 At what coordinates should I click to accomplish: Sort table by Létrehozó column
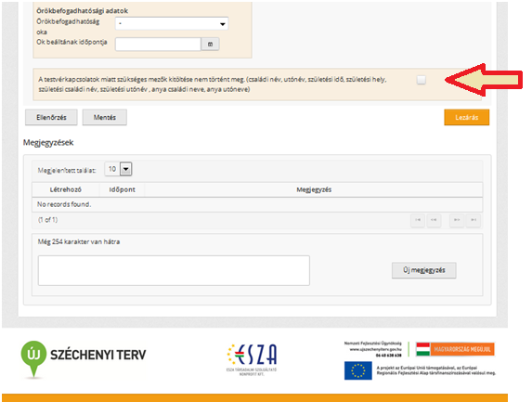click(x=66, y=189)
